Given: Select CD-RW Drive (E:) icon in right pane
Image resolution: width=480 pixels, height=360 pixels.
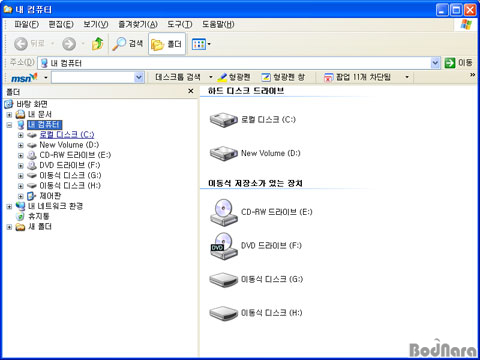Looking at the screenshot, I should 224,212.
